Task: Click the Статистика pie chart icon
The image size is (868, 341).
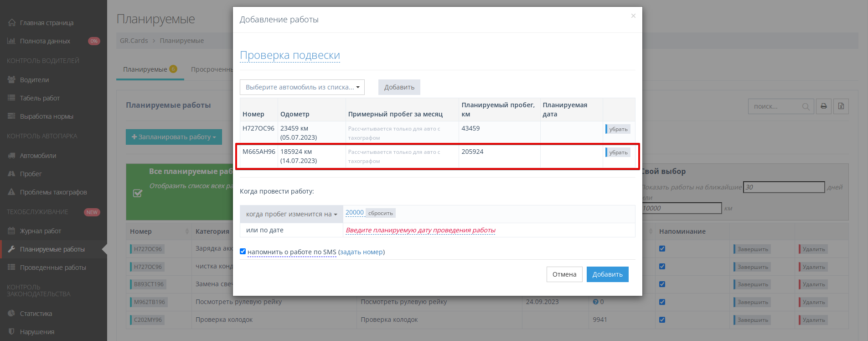Action: (11, 314)
